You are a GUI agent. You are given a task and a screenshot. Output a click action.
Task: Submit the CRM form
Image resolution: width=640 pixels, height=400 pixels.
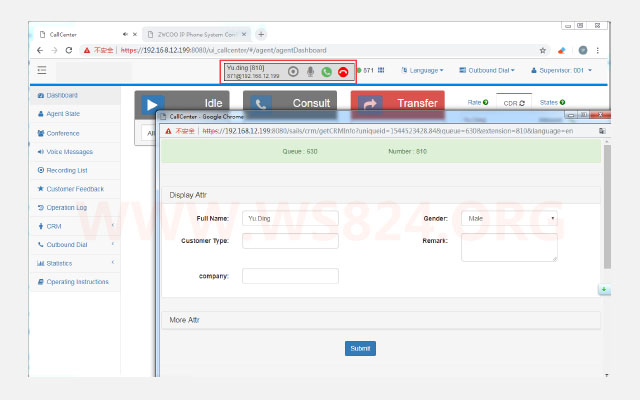click(360, 348)
